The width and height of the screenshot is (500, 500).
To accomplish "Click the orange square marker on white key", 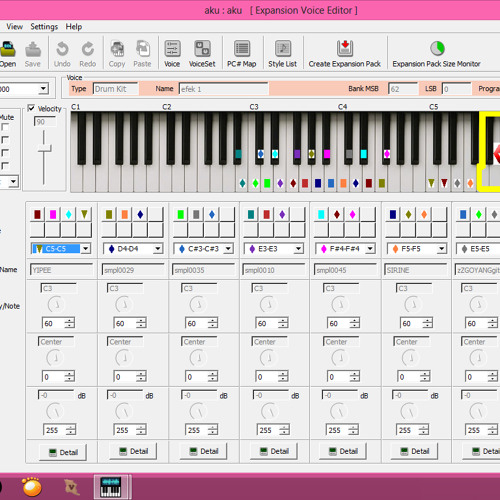I will tap(343, 183).
